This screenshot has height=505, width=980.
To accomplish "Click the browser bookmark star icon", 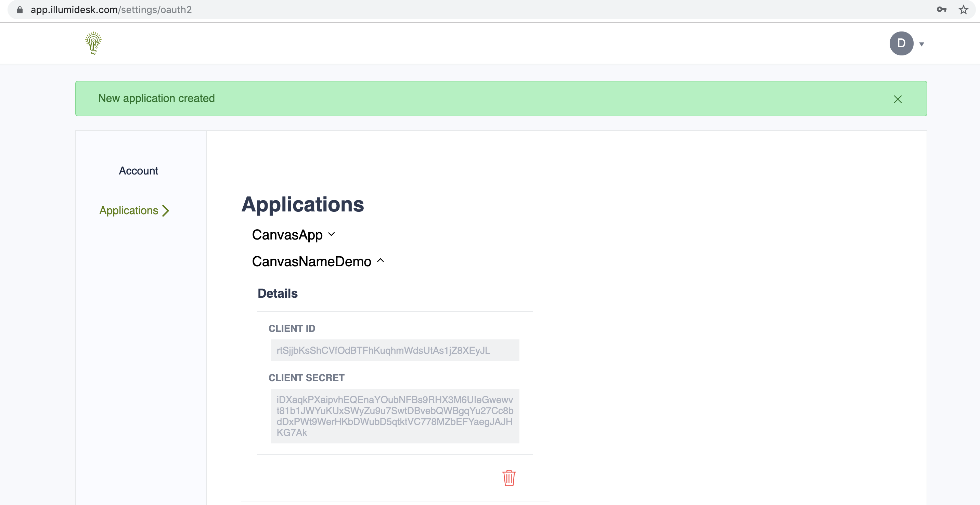I will pos(963,10).
